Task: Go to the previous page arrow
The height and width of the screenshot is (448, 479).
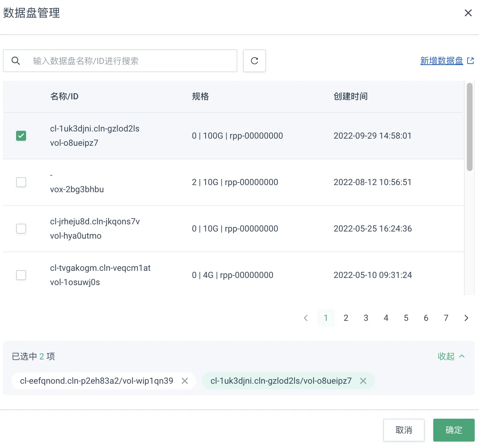Action: tap(306, 318)
